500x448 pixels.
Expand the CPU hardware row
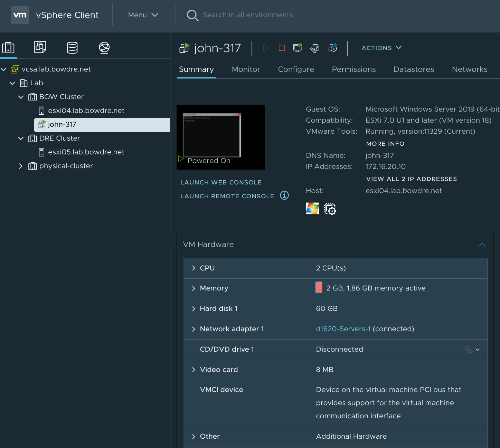point(194,268)
